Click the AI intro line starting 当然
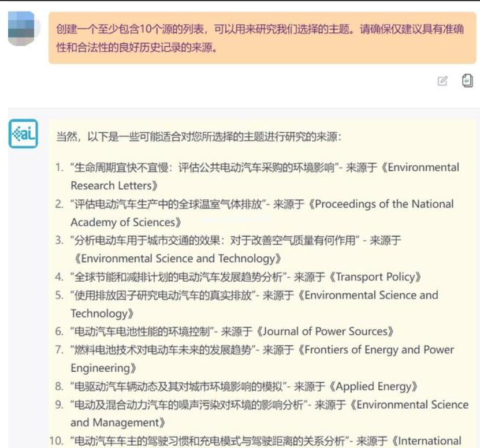The height and width of the screenshot is (448, 480). coord(198,137)
